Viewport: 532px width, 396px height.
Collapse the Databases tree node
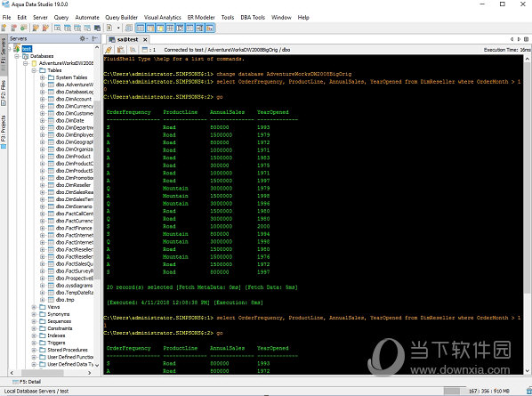click(17, 56)
